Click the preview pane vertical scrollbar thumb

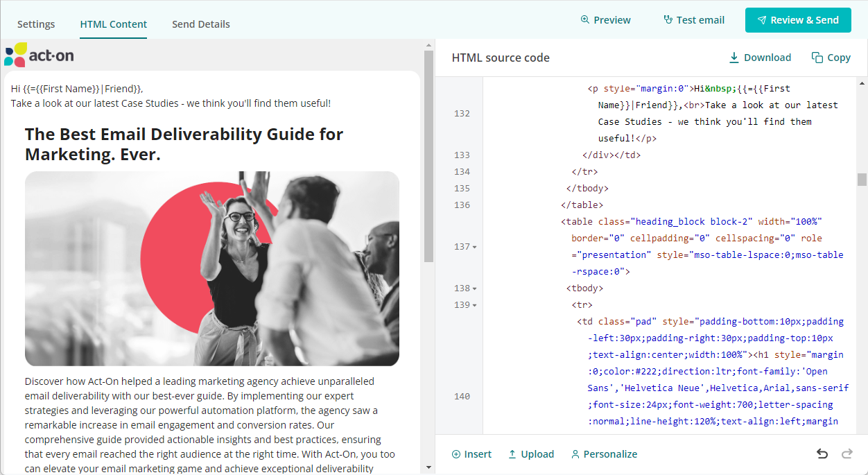428,156
